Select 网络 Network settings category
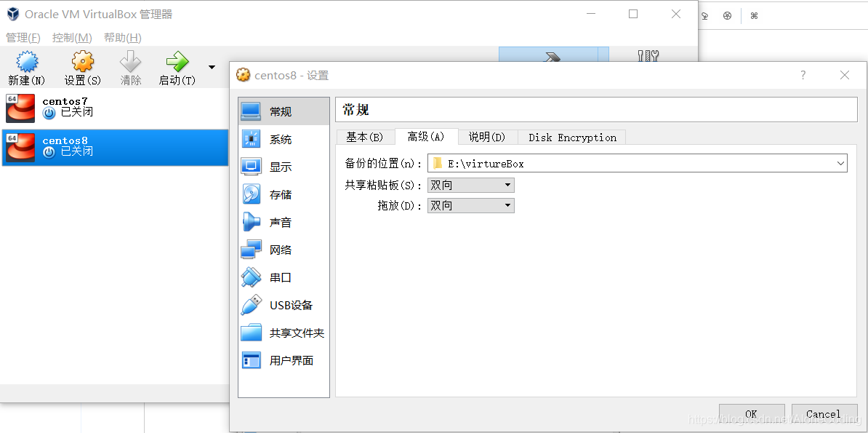This screenshot has height=433, width=868. [x=284, y=250]
